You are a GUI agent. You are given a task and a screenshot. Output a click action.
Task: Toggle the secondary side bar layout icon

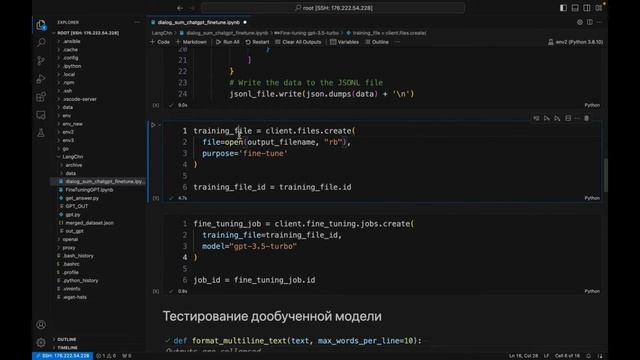[x=587, y=8]
